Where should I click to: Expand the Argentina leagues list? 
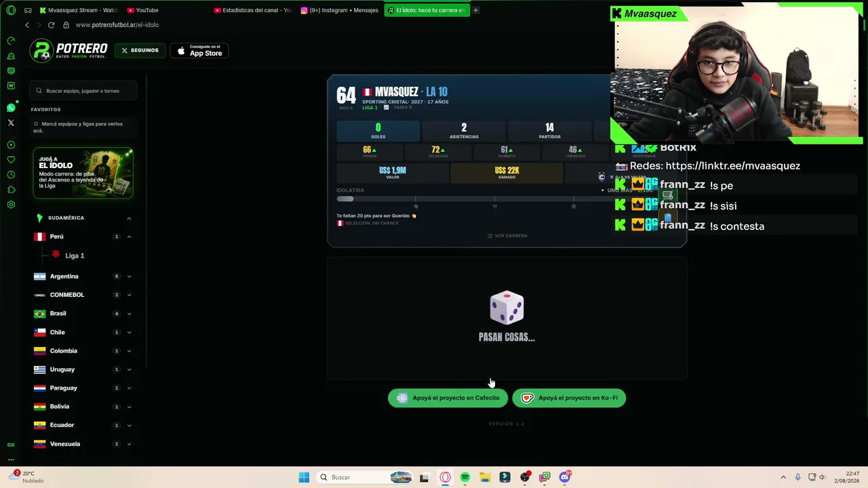coord(129,277)
